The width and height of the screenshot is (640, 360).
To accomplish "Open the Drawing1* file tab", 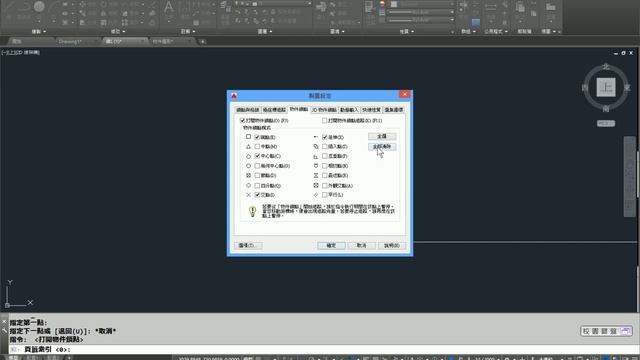I will [x=76, y=41].
